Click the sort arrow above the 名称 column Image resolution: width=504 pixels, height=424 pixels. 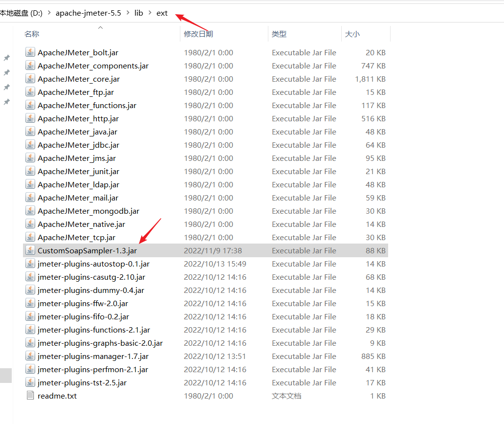coord(101,27)
